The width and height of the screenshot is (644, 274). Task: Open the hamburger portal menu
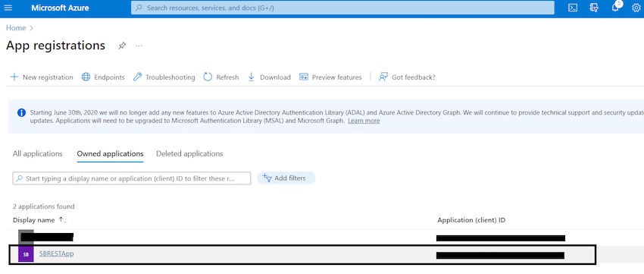[x=8, y=8]
